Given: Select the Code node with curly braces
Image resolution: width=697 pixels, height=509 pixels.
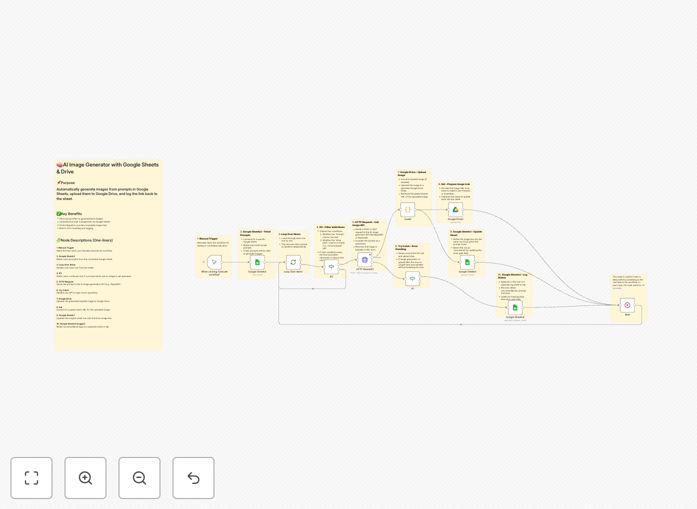Looking at the screenshot, I should [x=408, y=209].
